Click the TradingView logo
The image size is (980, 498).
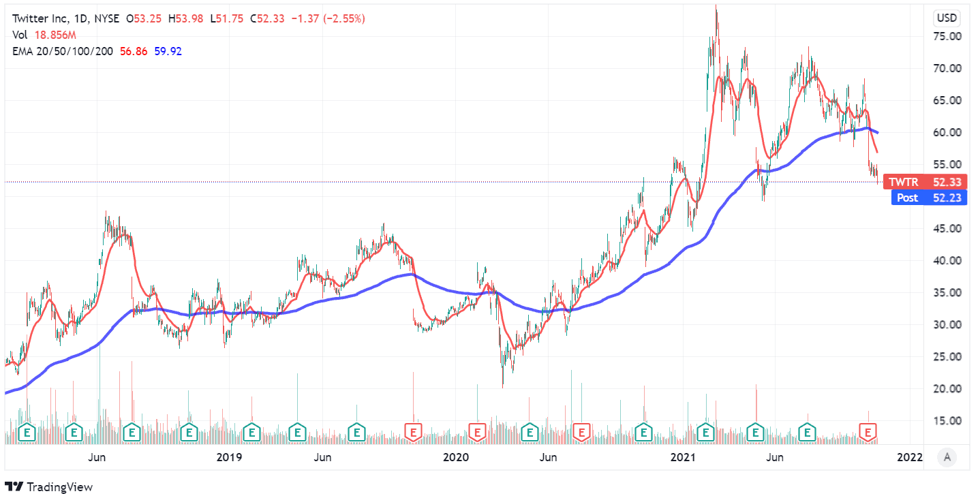tap(48, 487)
